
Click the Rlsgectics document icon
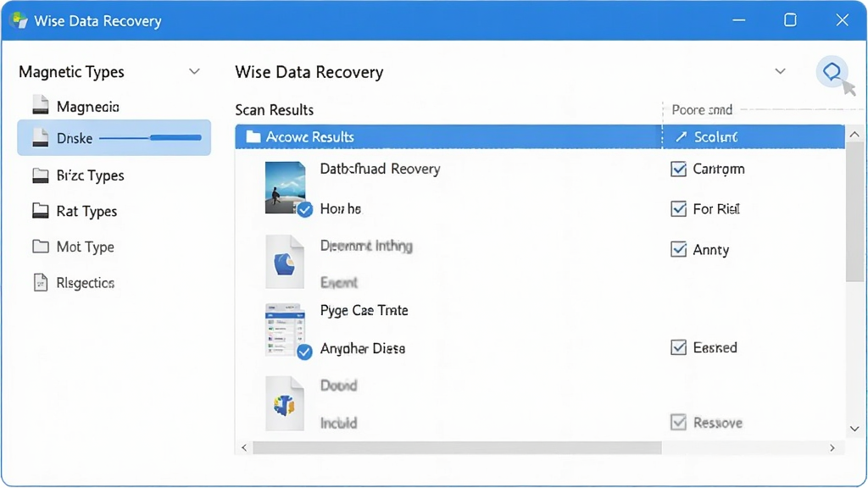coord(41,282)
